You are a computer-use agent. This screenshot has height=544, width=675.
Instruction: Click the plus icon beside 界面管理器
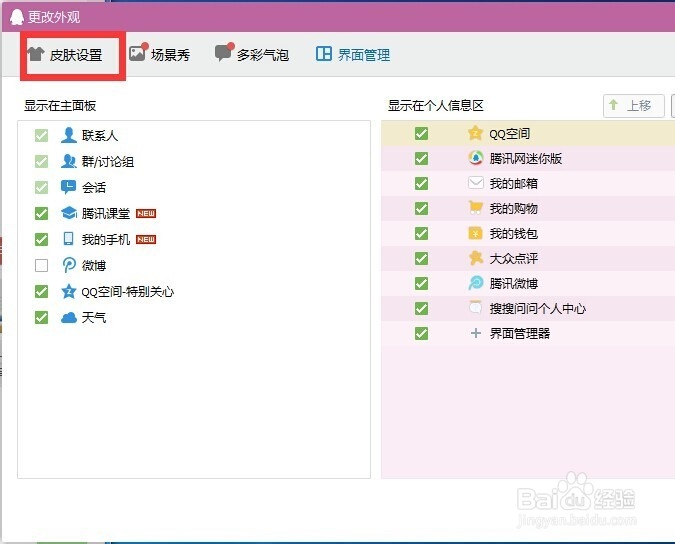[476, 333]
